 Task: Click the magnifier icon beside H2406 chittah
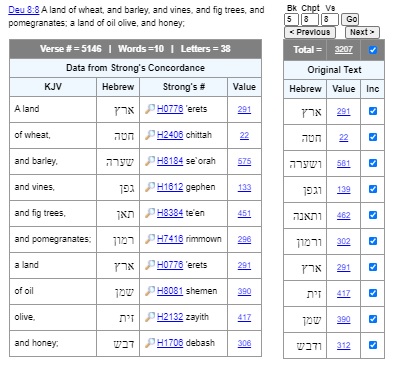(150, 135)
